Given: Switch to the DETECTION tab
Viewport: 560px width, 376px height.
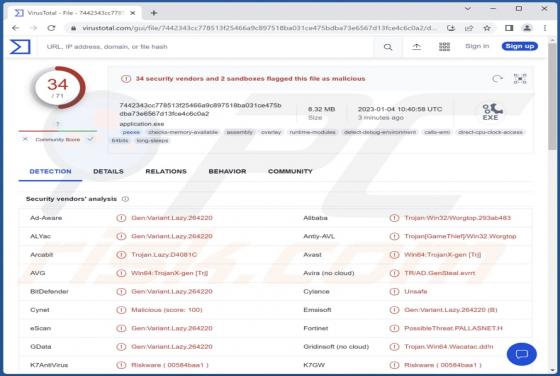Looking at the screenshot, I should [50, 171].
